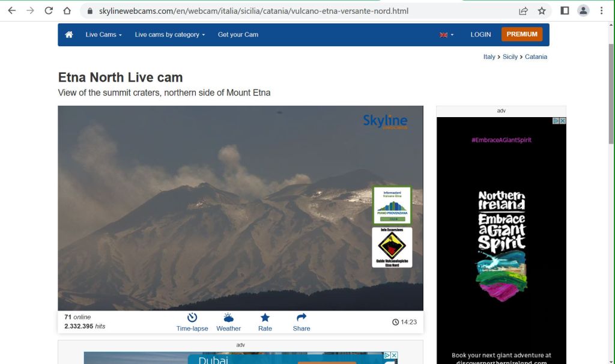Viewport: 615px width, 364px height.
Task: Open Get your Cam menu item
Action: pos(238,35)
